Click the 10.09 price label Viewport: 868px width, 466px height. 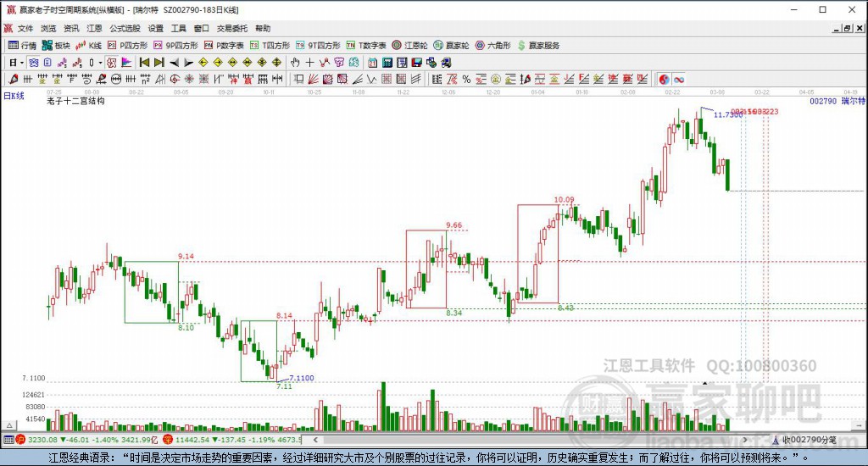(564, 199)
